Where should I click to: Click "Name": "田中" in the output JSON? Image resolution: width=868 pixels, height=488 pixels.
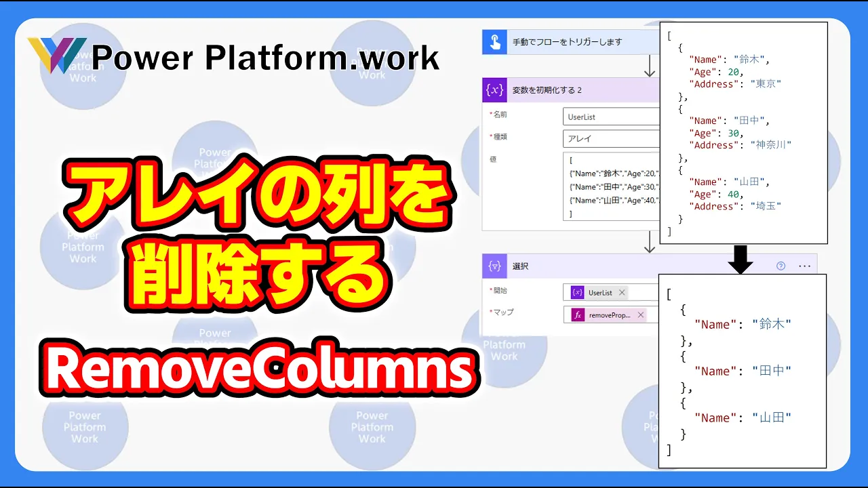tap(743, 371)
